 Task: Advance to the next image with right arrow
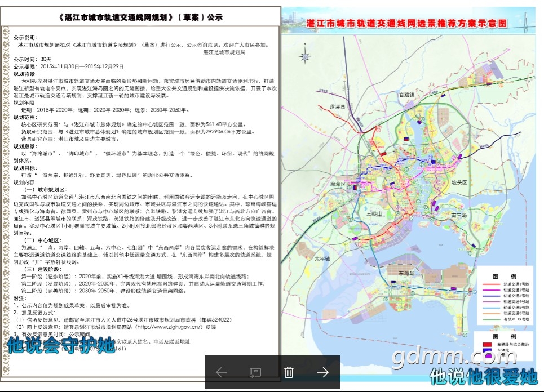click(x=322, y=372)
